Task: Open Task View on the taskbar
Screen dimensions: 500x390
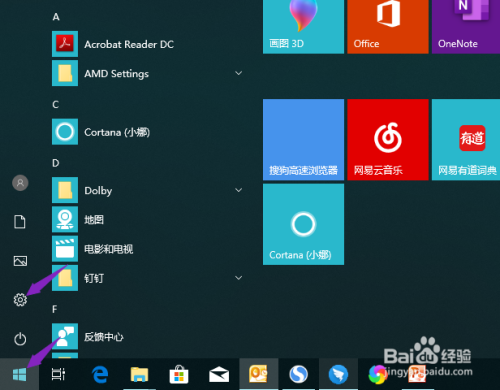Action: point(58,374)
